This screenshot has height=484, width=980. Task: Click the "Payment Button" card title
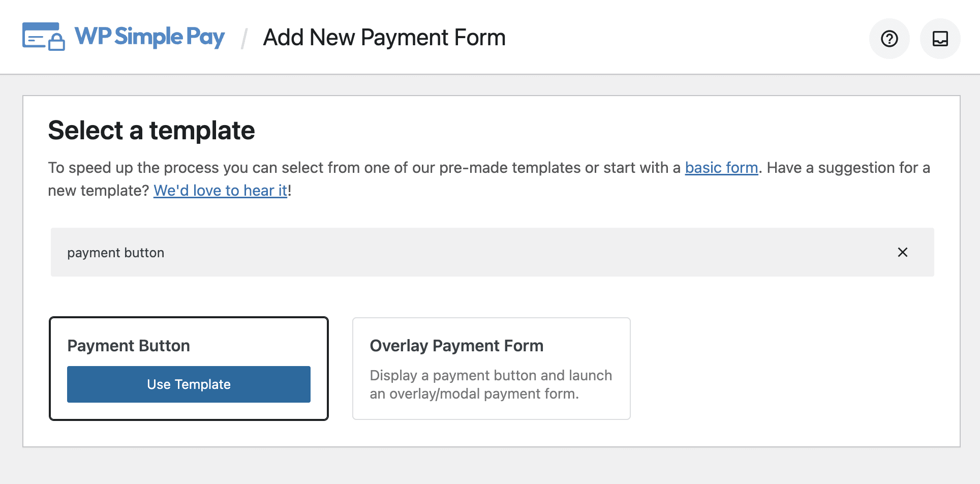tap(129, 346)
